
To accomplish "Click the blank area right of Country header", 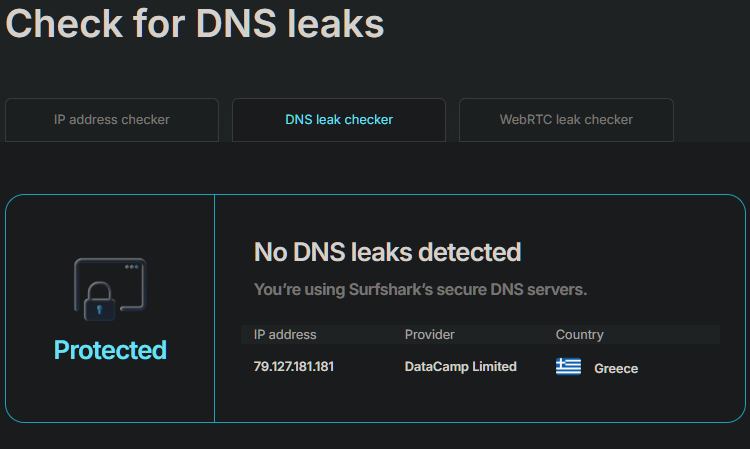I will (x=665, y=335).
